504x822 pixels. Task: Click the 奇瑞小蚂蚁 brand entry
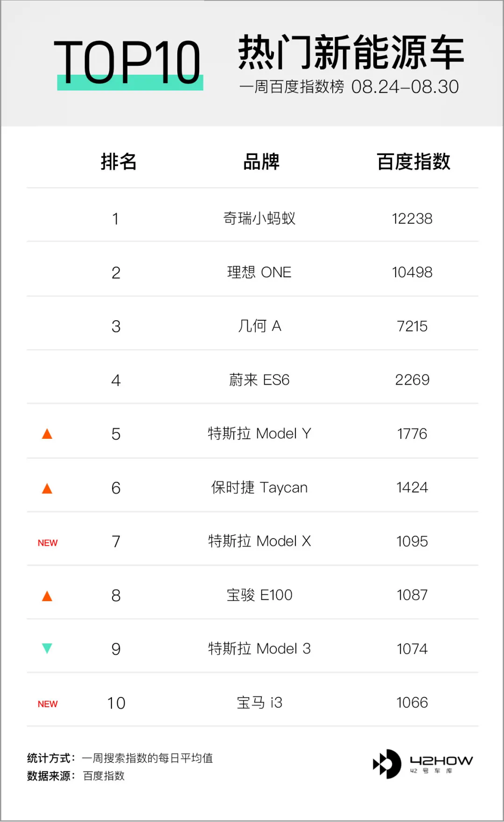point(259,218)
